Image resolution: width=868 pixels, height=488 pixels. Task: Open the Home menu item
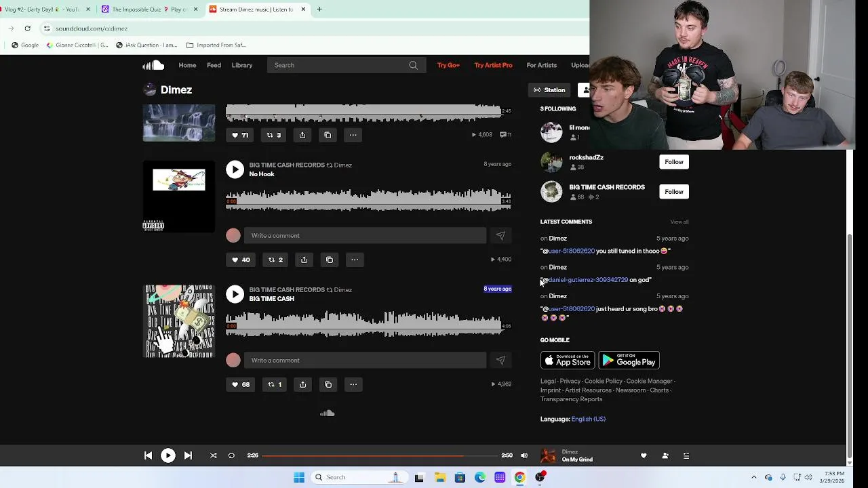click(x=187, y=65)
